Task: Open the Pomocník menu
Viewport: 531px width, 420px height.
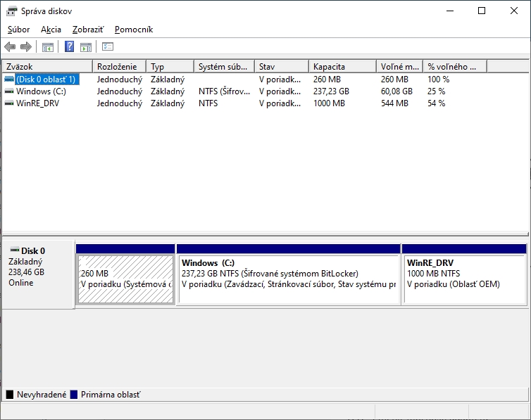Action: pos(134,30)
